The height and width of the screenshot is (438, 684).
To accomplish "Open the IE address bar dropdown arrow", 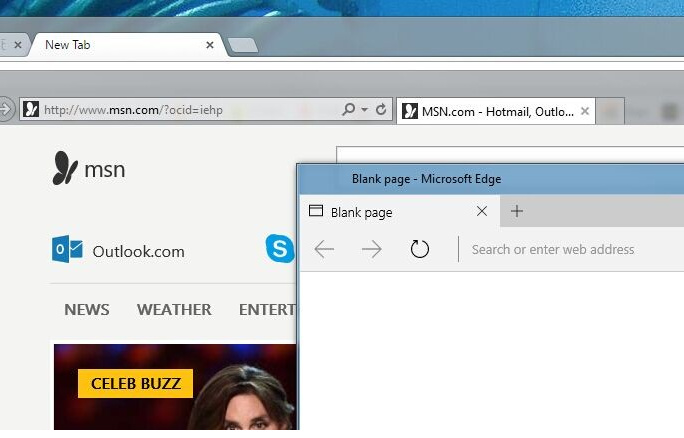I will click(365, 110).
